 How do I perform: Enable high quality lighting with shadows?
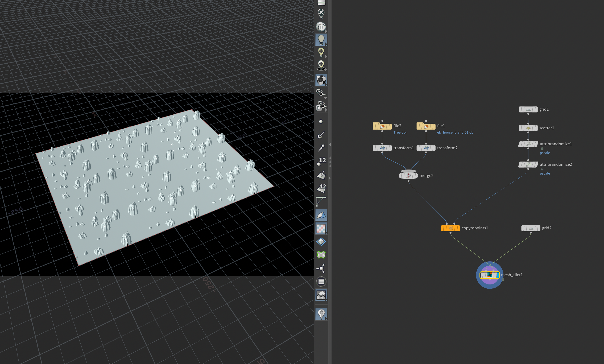click(x=321, y=65)
